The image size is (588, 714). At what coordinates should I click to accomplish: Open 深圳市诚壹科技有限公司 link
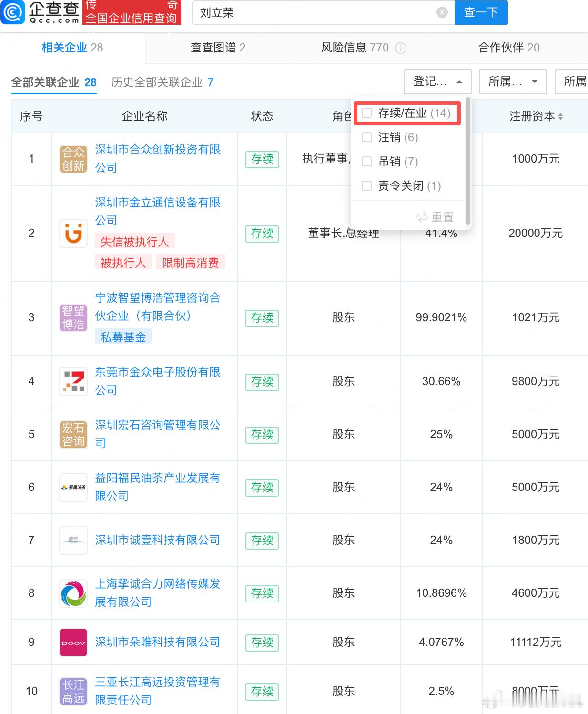pyautogui.click(x=158, y=540)
